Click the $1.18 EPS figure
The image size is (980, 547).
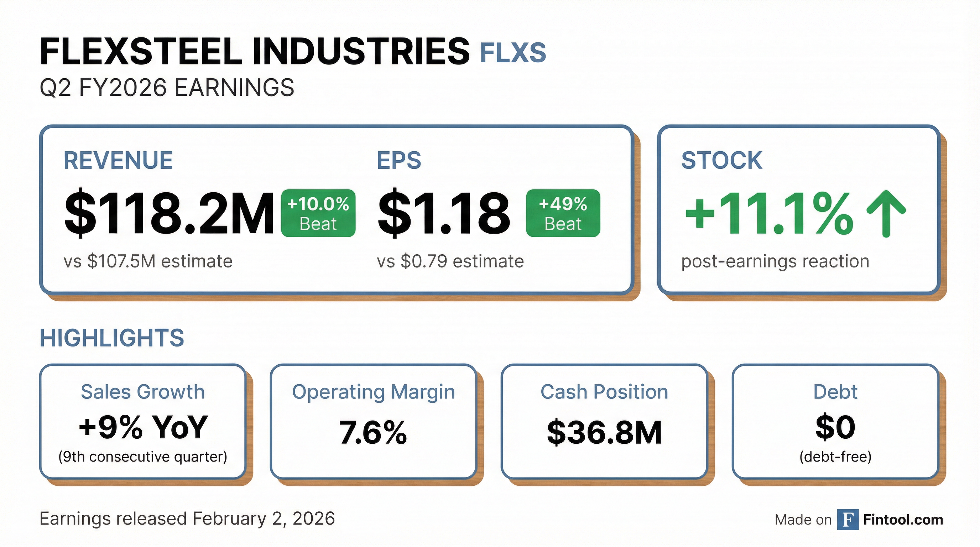pyautogui.click(x=444, y=213)
